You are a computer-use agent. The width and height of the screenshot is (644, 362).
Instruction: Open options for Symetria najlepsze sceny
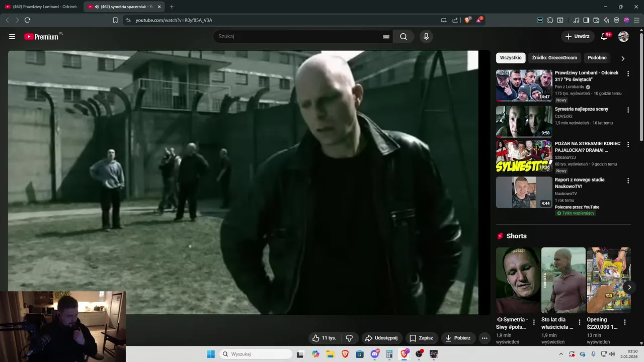(x=628, y=110)
